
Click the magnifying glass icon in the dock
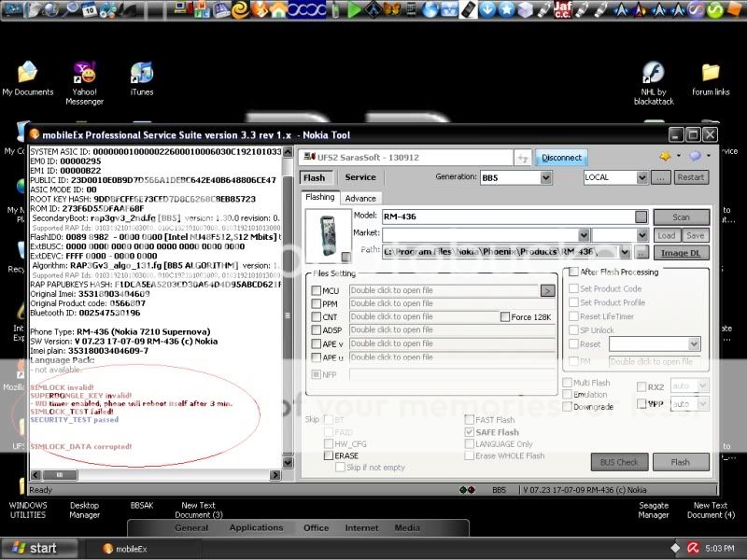(x=70, y=9)
